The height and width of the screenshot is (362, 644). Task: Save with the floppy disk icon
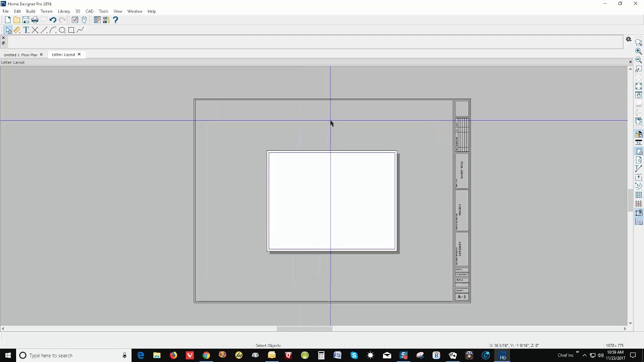pyautogui.click(x=26, y=20)
